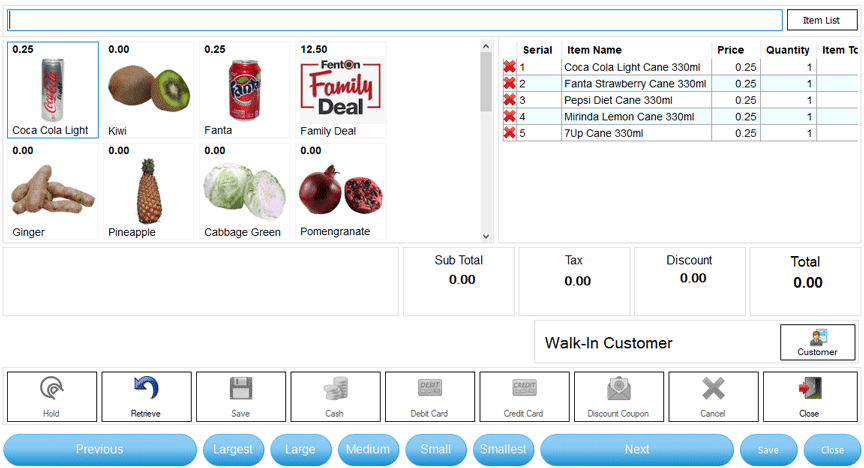The image size is (864, 468).
Task: Add Ginger to the order
Action: click(x=53, y=191)
